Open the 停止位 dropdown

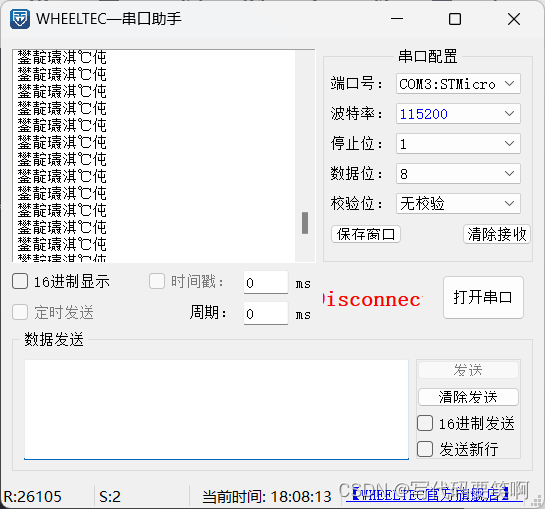(x=458, y=144)
